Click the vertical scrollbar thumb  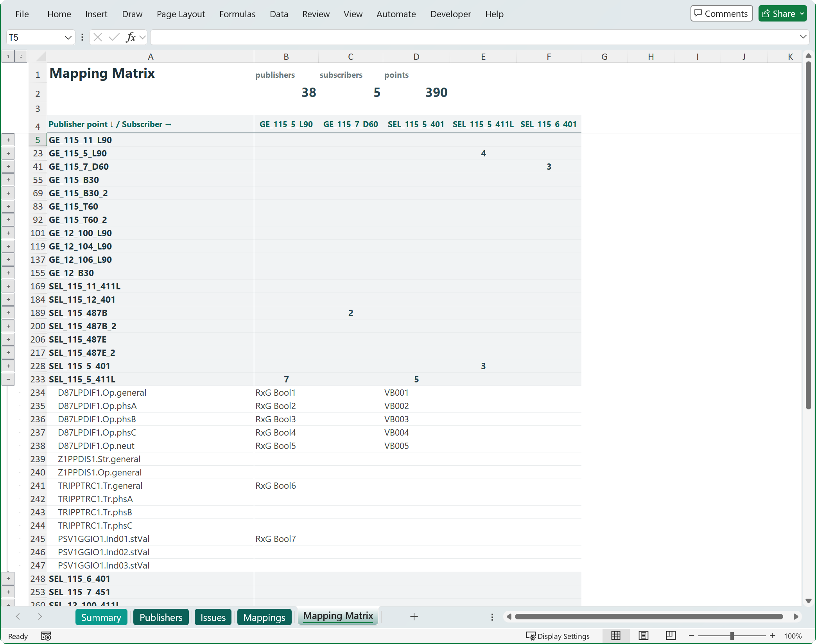pyautogui.click(x=809, y=235)
